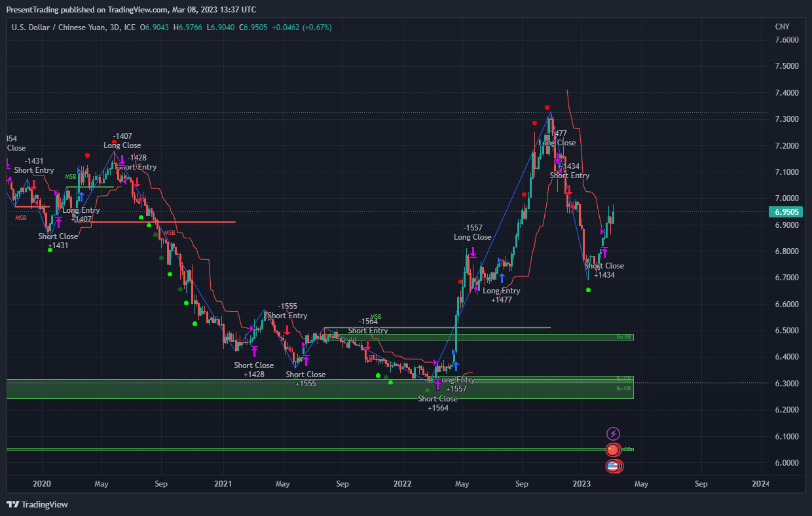Click the Short Close +1555 trade label

pyautogui.click(x=306, y=379)
